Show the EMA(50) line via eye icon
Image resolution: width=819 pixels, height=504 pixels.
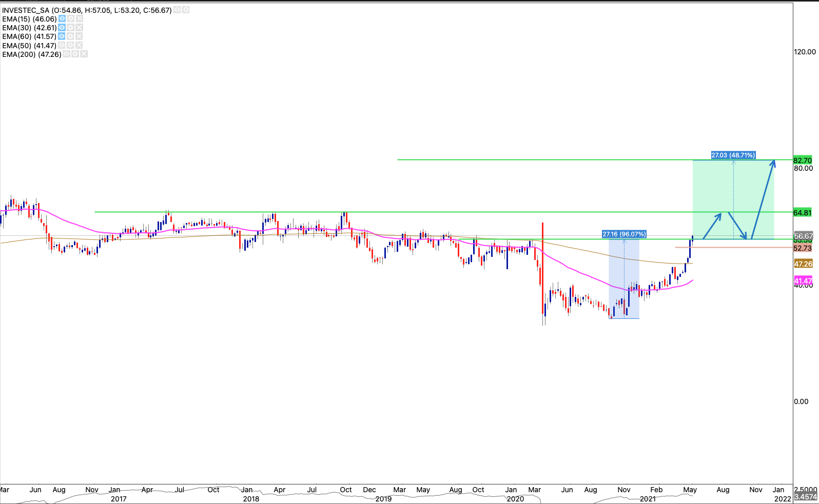click(x=62, y=45)
